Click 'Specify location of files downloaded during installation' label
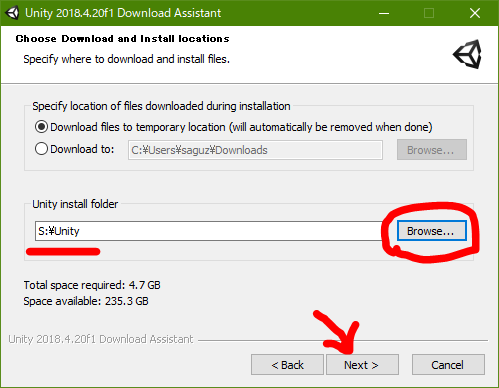Screen dimensions: 499x388 [x=161, y=106]
